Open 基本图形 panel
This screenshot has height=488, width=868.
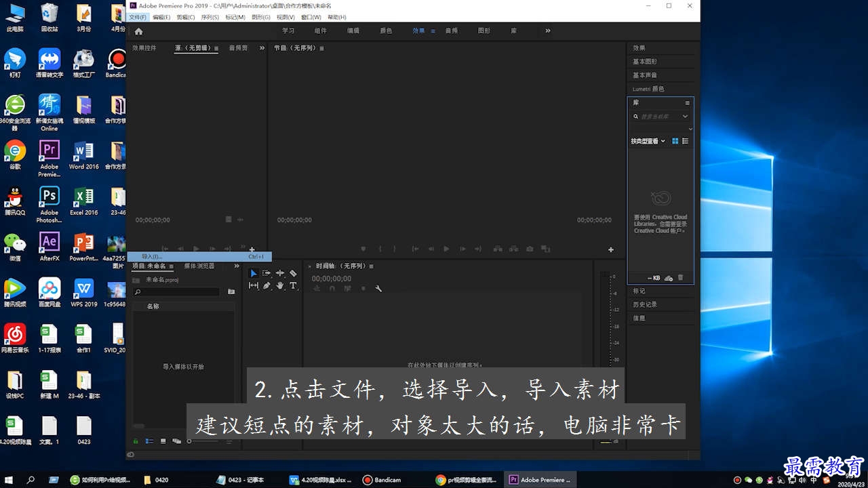(645, 62)
